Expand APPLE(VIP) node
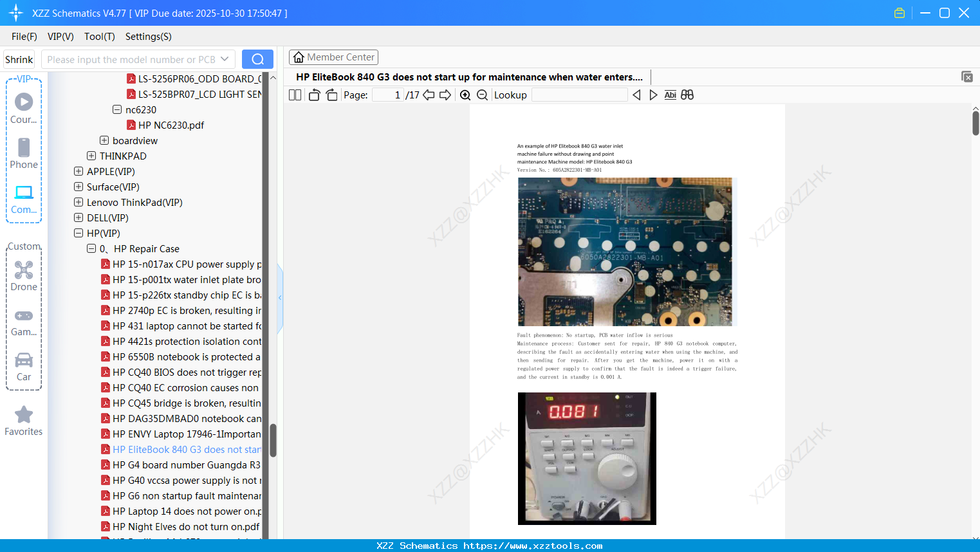 79,172
